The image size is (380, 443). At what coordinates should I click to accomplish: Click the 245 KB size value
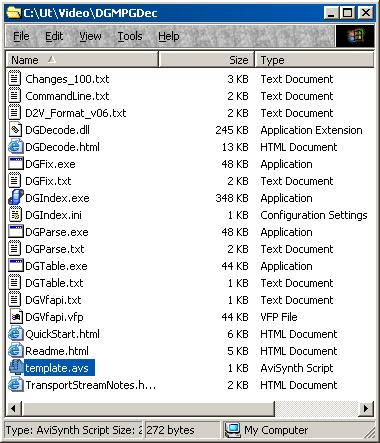pos(232,130)
